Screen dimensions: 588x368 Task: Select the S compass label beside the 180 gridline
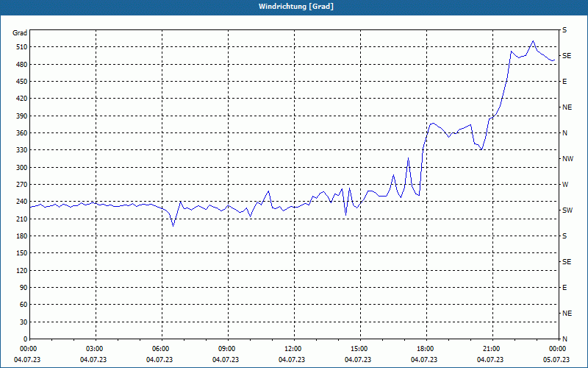564,236
